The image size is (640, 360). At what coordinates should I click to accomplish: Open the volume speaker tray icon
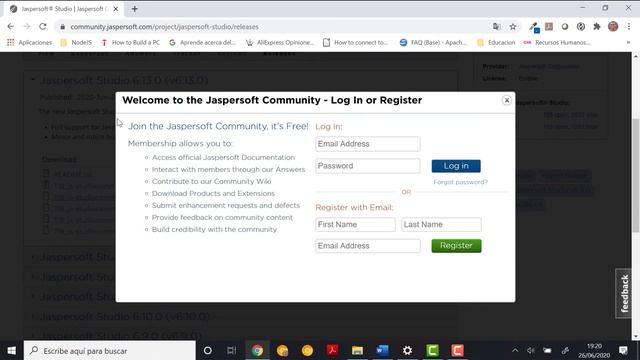(x=531, y=351)
